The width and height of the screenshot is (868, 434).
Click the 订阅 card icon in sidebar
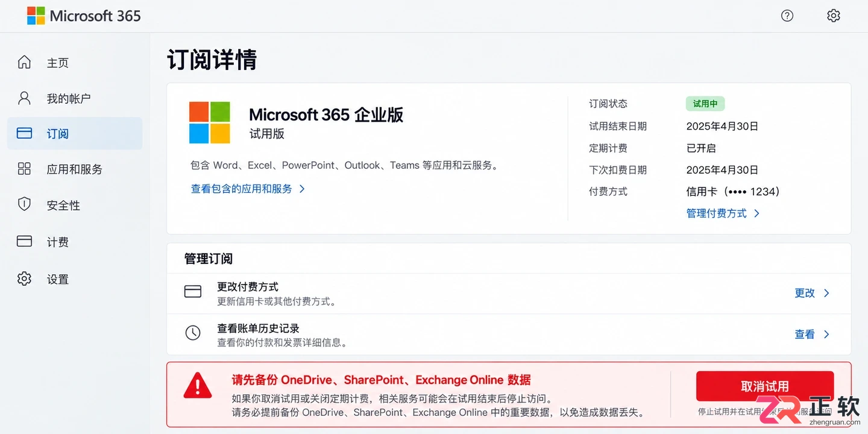point(24,133)
